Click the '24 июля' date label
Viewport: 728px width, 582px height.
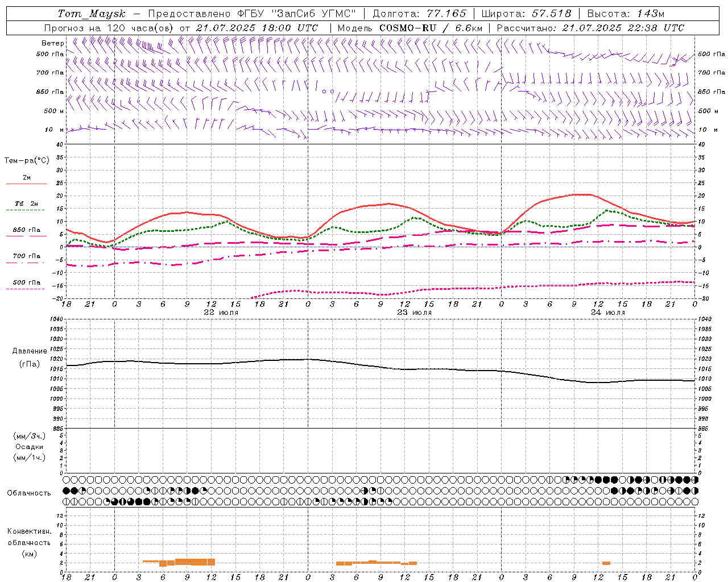[608, 313]
